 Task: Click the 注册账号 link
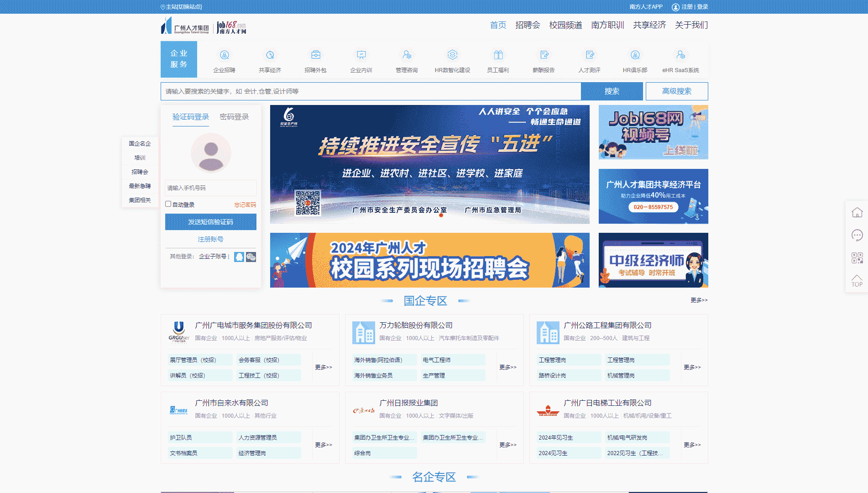210,239
